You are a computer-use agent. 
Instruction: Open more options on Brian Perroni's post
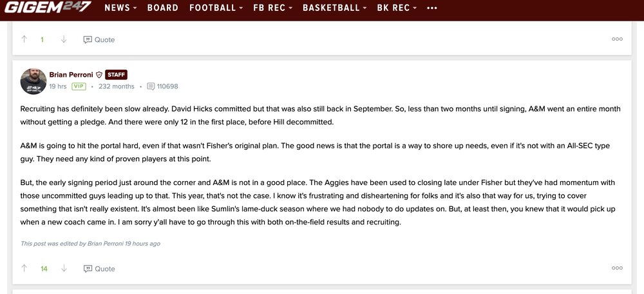tap(617, 268)
